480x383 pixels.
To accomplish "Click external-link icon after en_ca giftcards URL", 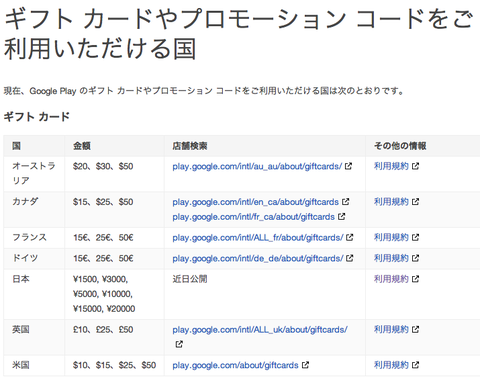I will click(346, 201).
